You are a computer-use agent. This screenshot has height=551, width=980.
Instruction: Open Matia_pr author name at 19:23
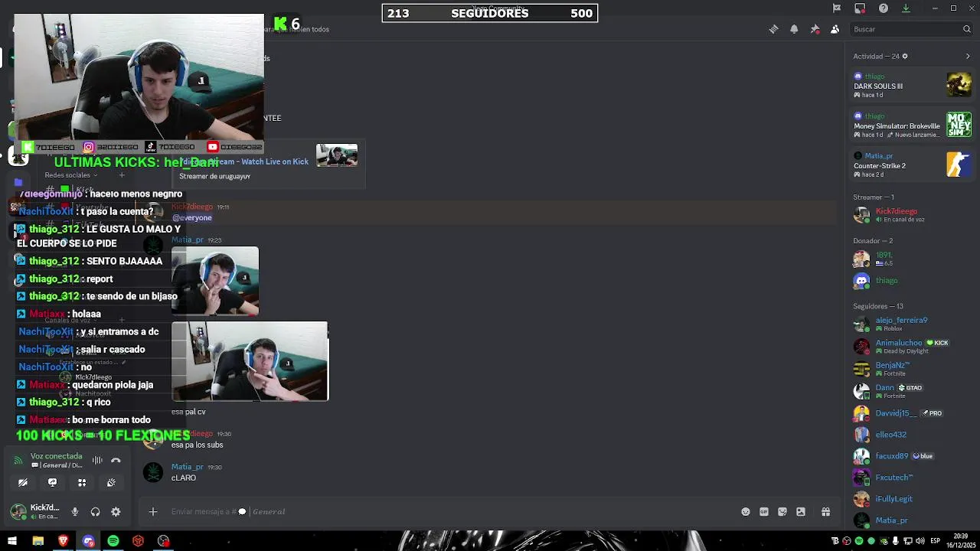(x=188, y=240)
